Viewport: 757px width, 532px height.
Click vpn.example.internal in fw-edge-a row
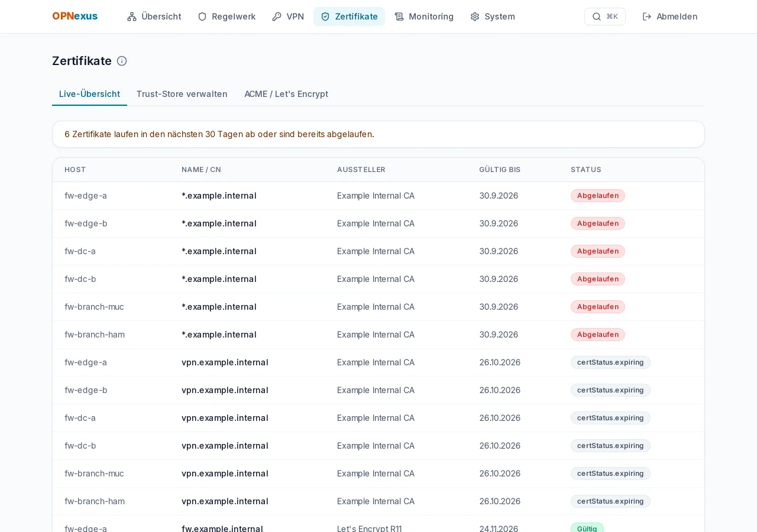[225, 362]
